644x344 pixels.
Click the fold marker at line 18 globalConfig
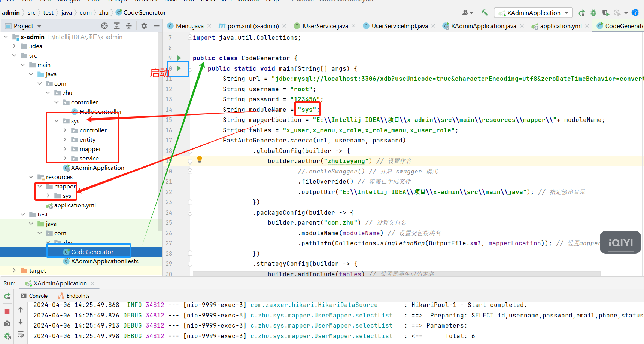[190, 151]
